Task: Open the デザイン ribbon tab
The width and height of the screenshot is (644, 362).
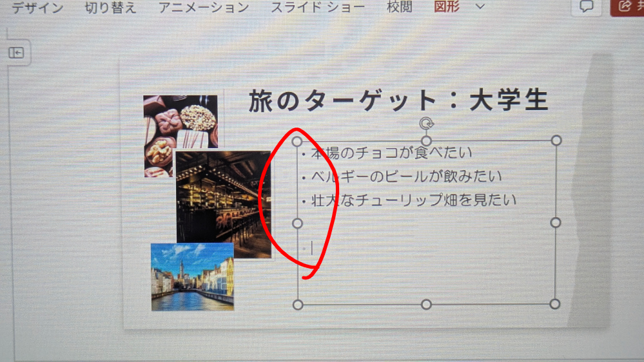Action: tap(37, 7)
